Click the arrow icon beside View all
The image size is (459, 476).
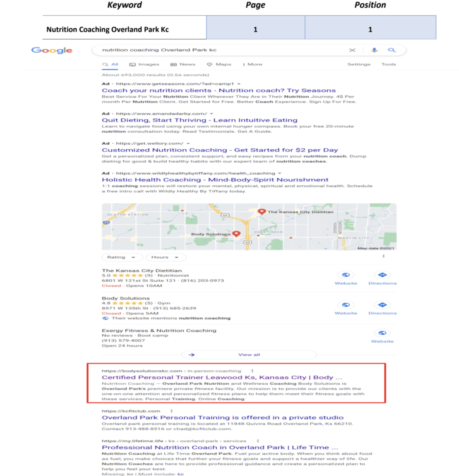(x=191, y=355)
